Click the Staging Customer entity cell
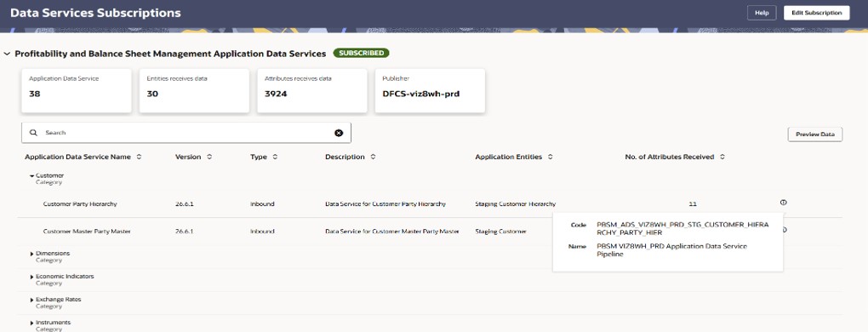The width and height of the screenshot is (868, 332). click(x=501, y=232)
